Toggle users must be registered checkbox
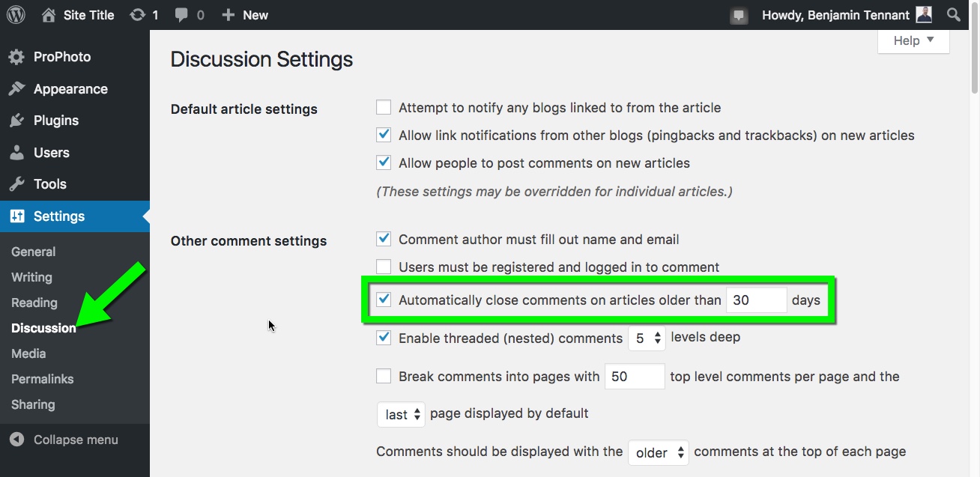The width and height of the screenshot is (980, 477). coord(384,267)
